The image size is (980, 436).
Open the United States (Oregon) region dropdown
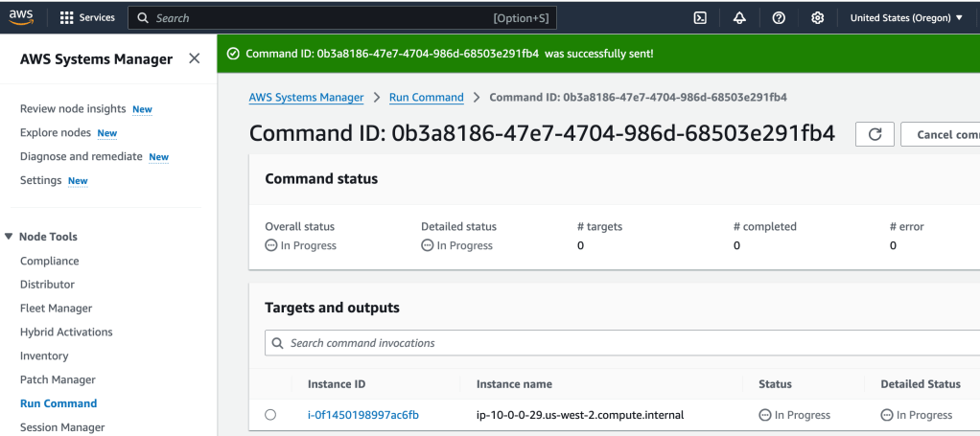[x=906, y=18]
